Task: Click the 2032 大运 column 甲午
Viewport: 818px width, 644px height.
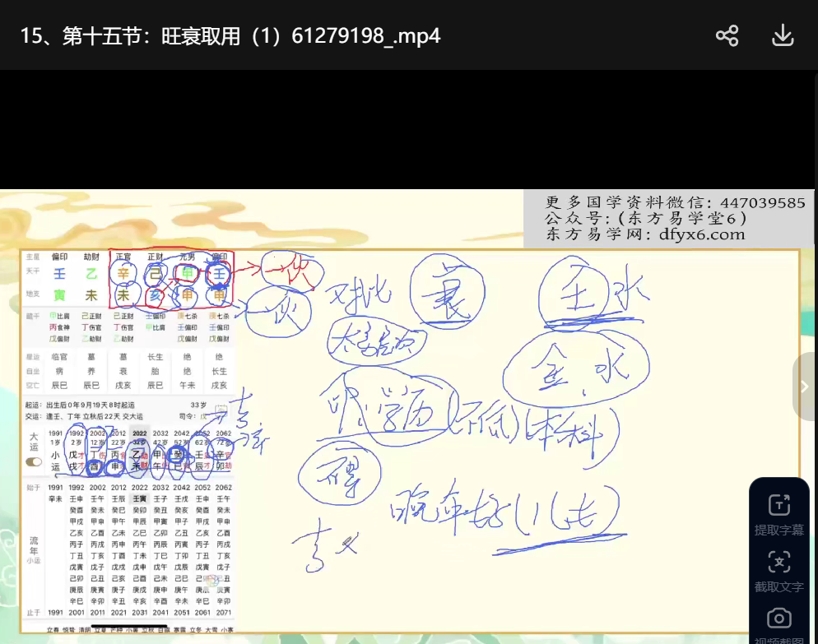Action: [160, 460]
